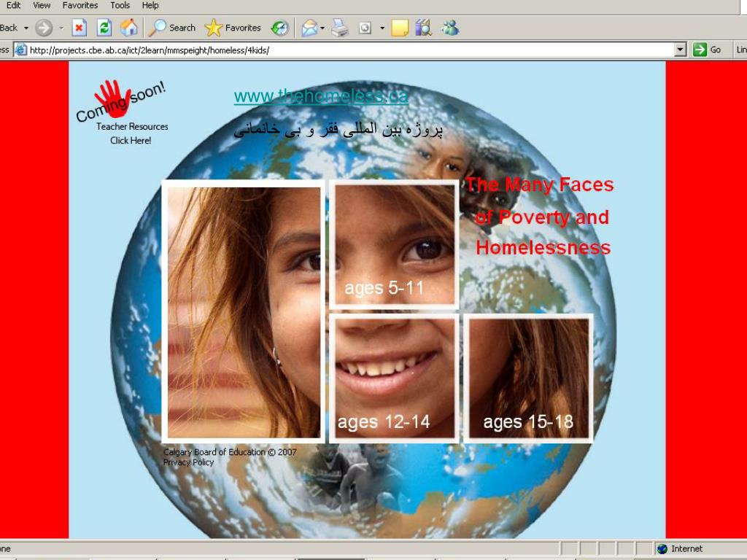Click the large girl portrait tile
Viewport: 747px width, 560px height.
(244, 311)
